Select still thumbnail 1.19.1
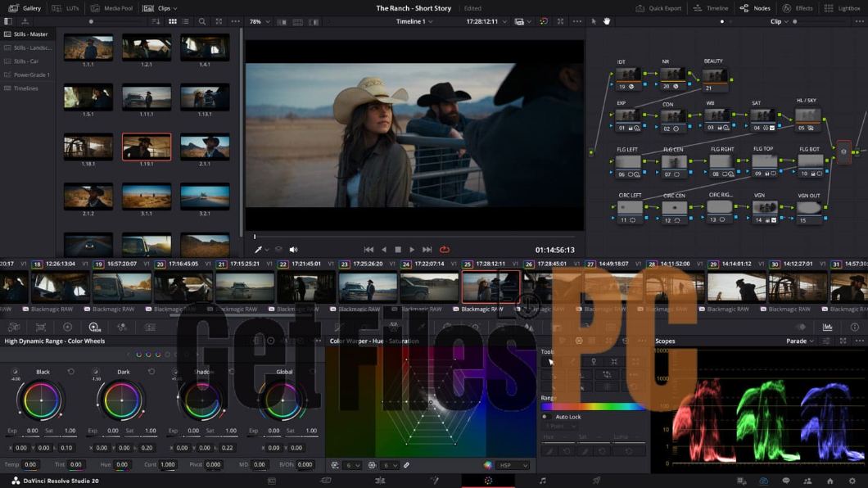 pyautogui.click(x=147, y=147)
